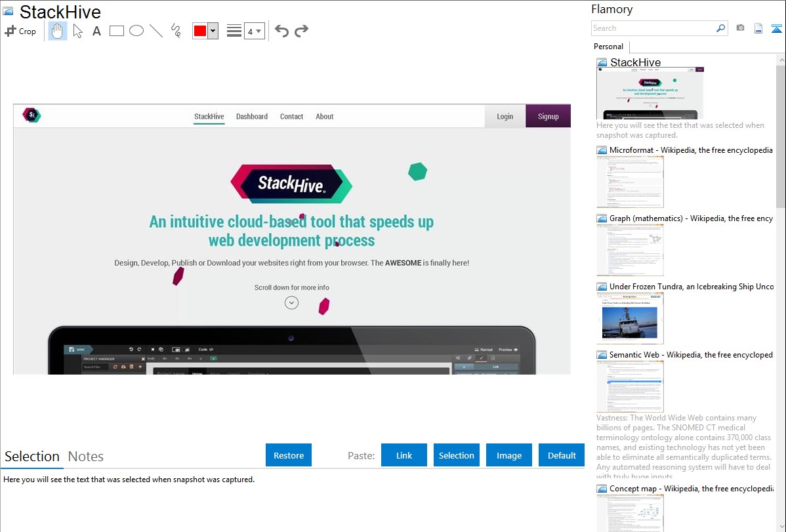The width and height of the screenshot is (786, 532).
Task: Activate the hand pan tool
Action: 58,31
